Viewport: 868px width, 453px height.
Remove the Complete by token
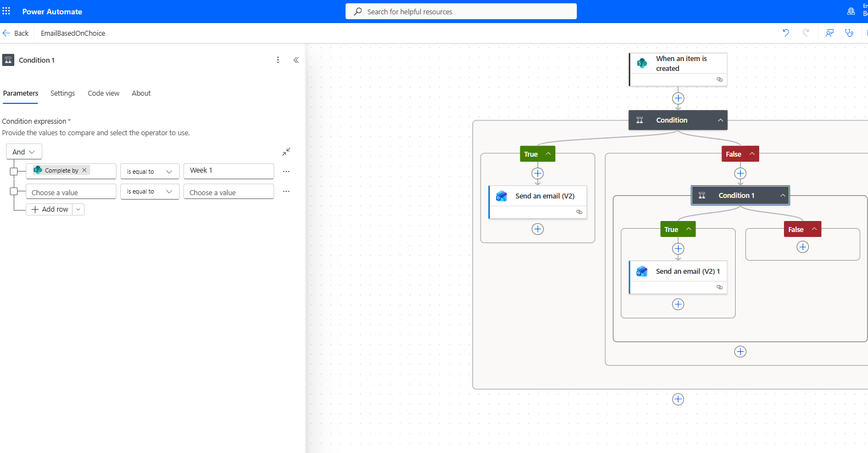[85, 170]
